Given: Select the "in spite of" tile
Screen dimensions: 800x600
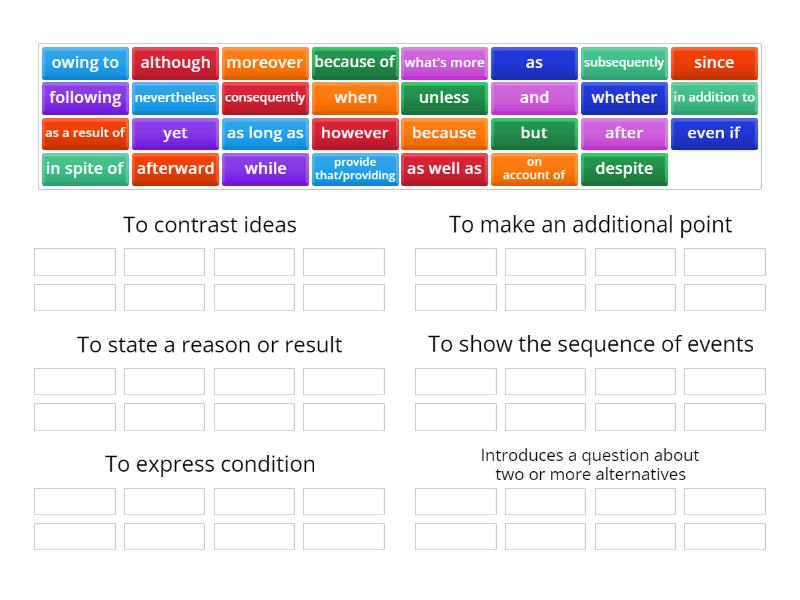Looking at the screenshot, I should click(85, 168).
